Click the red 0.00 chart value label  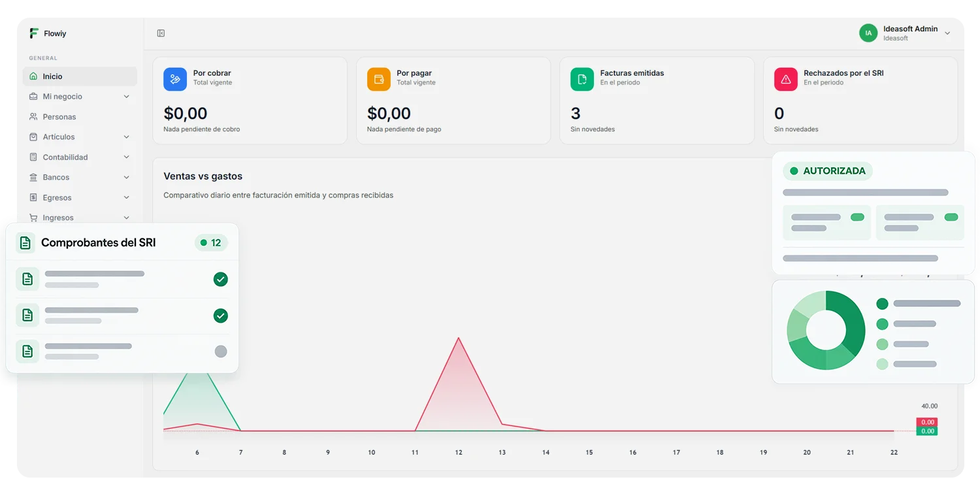(927, 422)
